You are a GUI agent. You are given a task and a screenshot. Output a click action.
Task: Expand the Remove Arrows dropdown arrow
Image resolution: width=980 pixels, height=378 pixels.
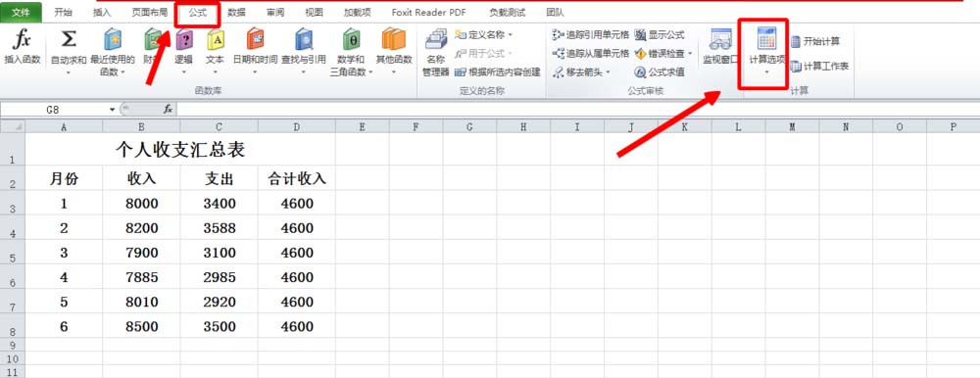point(608,72)
